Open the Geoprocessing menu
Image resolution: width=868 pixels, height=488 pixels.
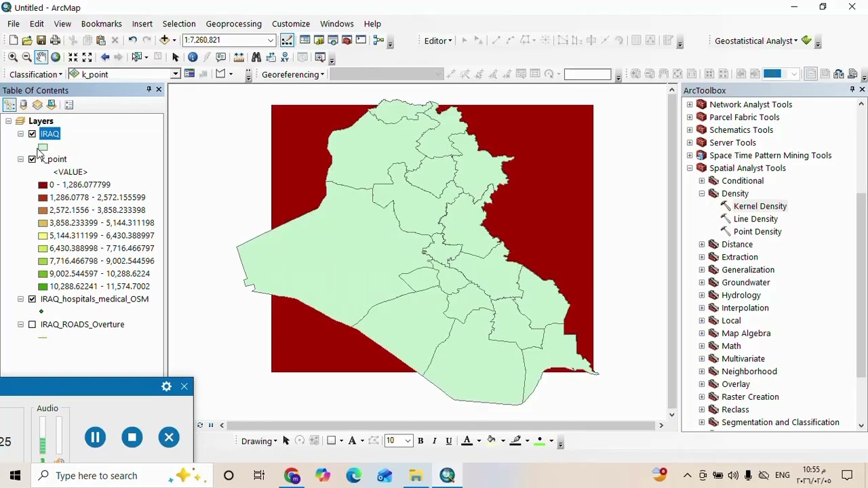click(233, 24)
